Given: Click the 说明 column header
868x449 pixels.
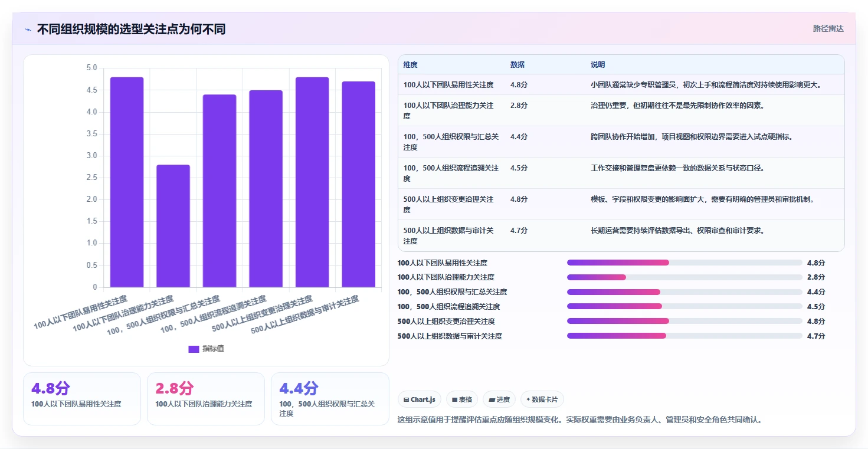Looking at the screenshot, I should click(598, 65).
